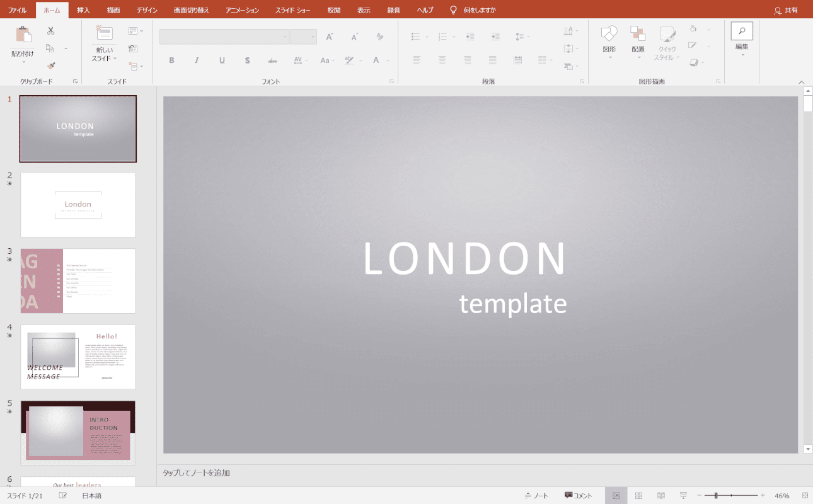Open the numbering list dropdown
The height and width of the screenshot is (504, 813).
point(454,37)
